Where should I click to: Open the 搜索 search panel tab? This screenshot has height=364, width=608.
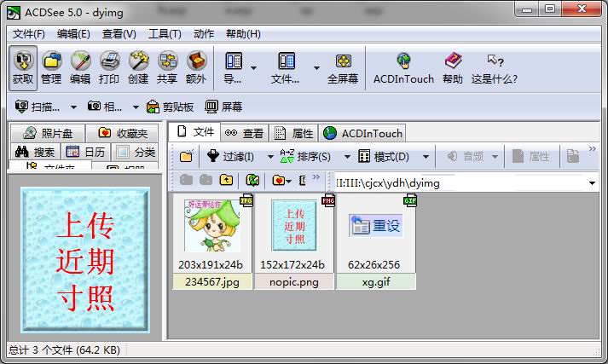coord(35,152)
